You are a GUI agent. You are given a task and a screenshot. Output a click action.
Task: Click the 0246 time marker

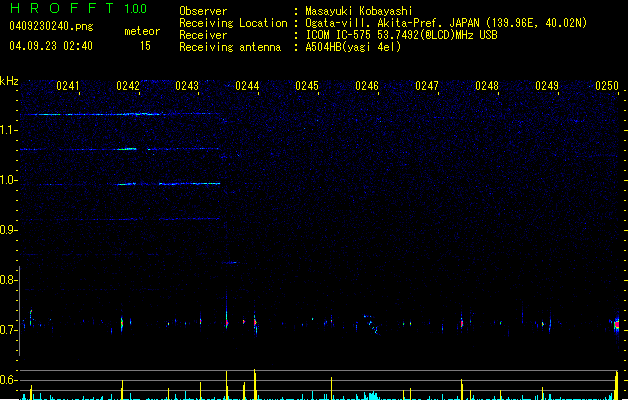pyautogui.click(x=367, y=86)
